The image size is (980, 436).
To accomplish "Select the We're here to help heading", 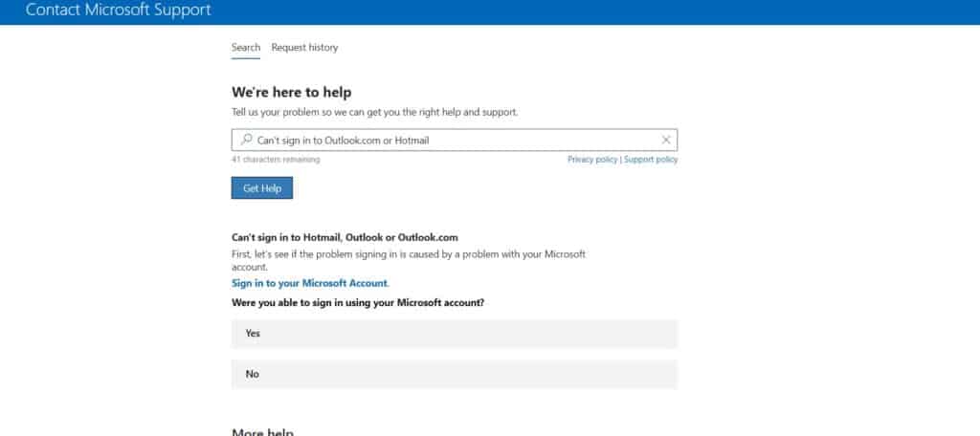I will (x=291, y=93).
